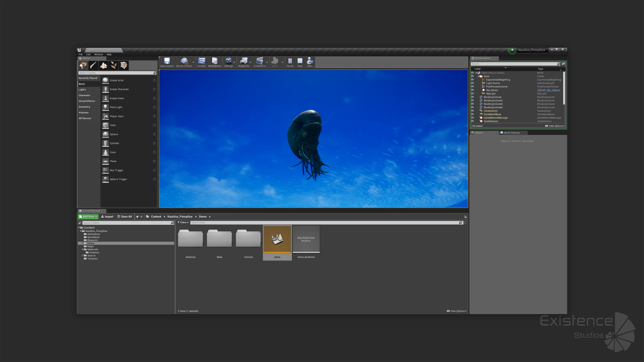Viewport: 644px width, 362px height.
Task: Toggle visibility of Light Source actor
Action: (472, 83)
